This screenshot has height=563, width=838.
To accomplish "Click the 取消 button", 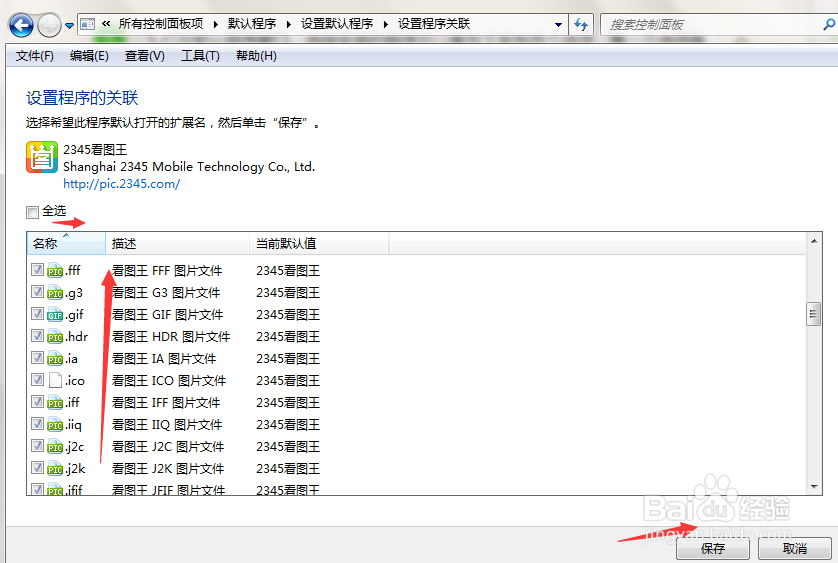I will [795, 549].
